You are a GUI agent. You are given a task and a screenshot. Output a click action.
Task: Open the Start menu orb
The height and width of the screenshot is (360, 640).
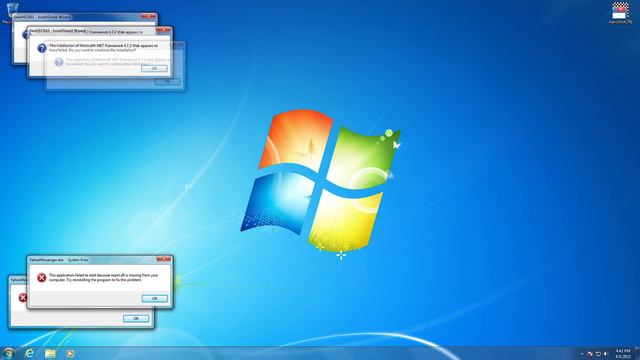point(8,353)
